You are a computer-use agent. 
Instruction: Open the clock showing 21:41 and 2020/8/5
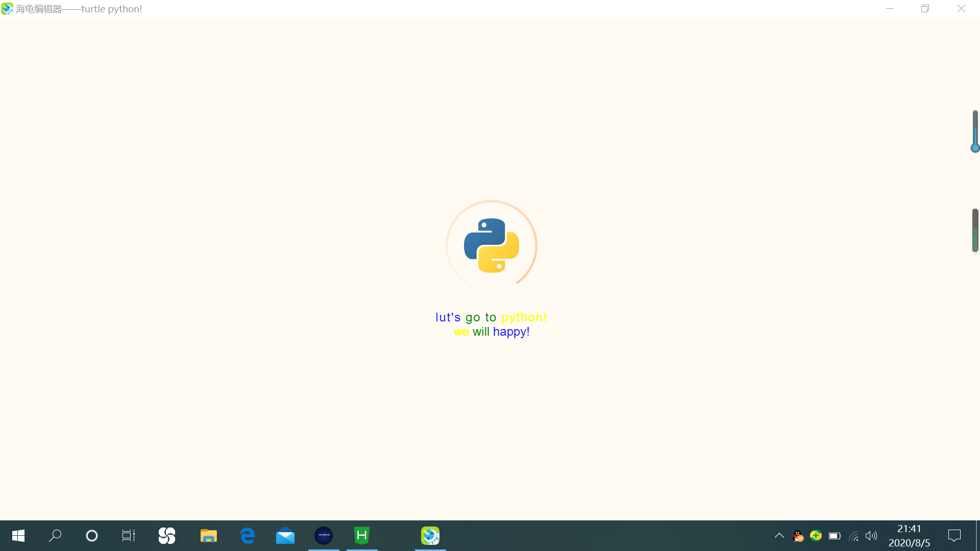coord(910,536)
